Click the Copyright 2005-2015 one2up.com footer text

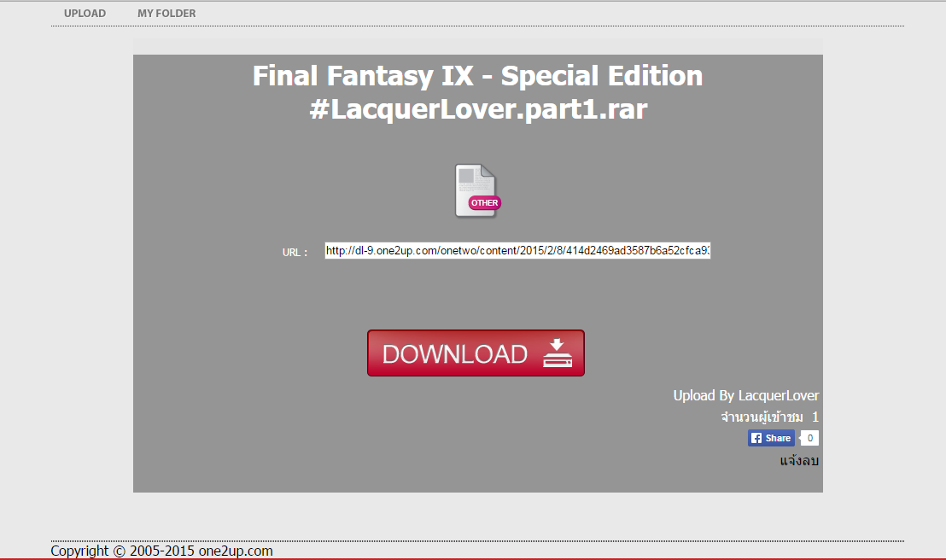tap(161, 551)
